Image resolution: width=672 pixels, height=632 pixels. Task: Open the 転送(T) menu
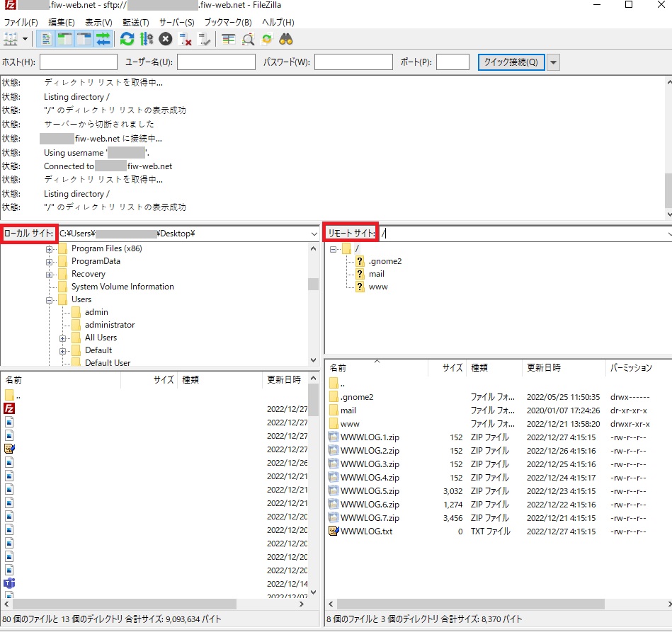[x=136, y=22]
